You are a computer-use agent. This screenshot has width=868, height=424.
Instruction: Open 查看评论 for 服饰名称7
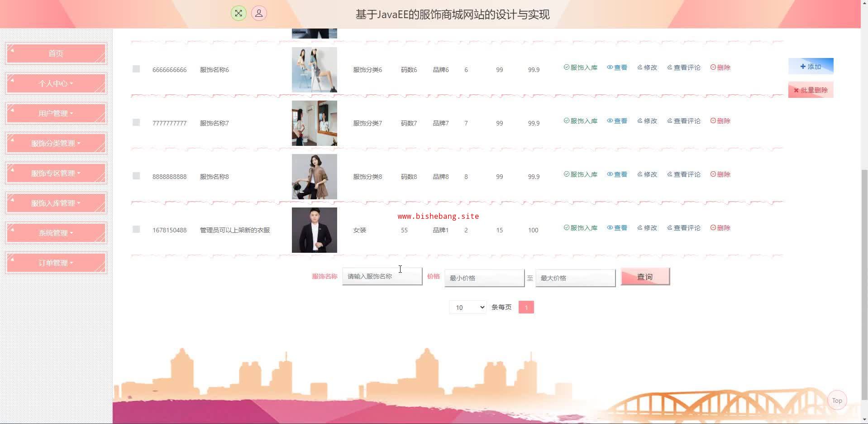684,121
